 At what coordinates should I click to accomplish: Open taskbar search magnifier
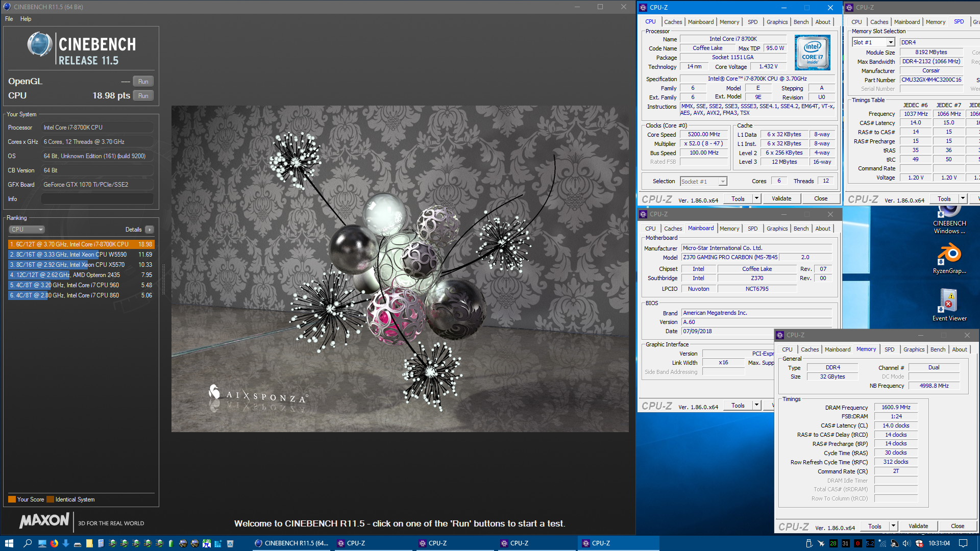tap(28, 543)
